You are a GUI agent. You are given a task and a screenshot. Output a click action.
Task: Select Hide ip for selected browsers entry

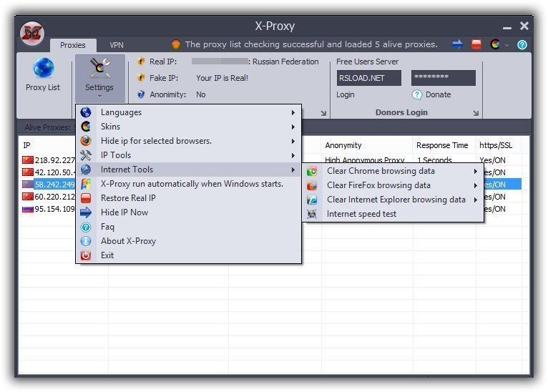click(x=188, y=141)
